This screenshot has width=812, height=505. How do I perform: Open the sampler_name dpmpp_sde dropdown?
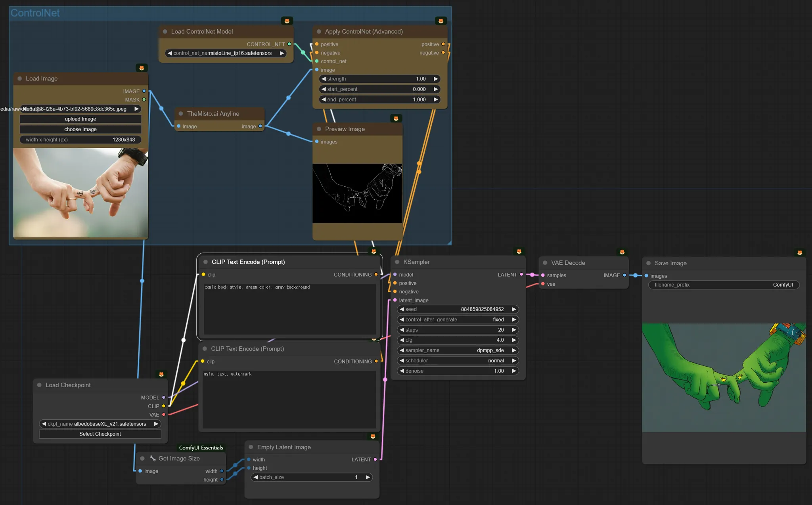click(x=458, y=350)
